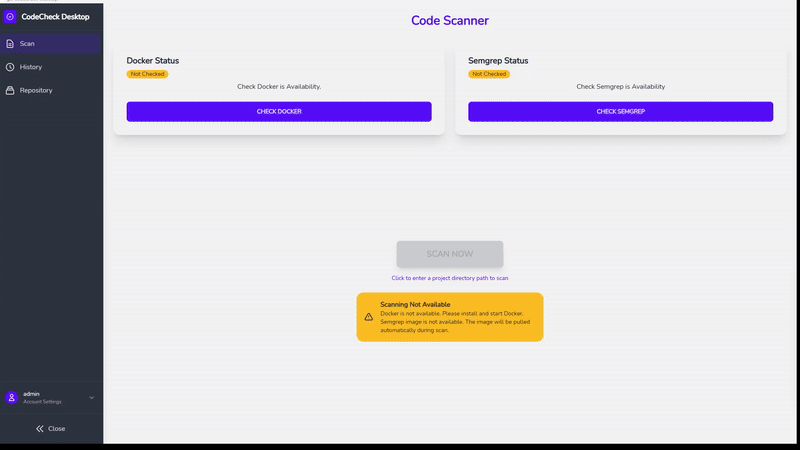800x450 pixels.
Task: Click the Scanning Not Available alert title
Action: [415, 305]
